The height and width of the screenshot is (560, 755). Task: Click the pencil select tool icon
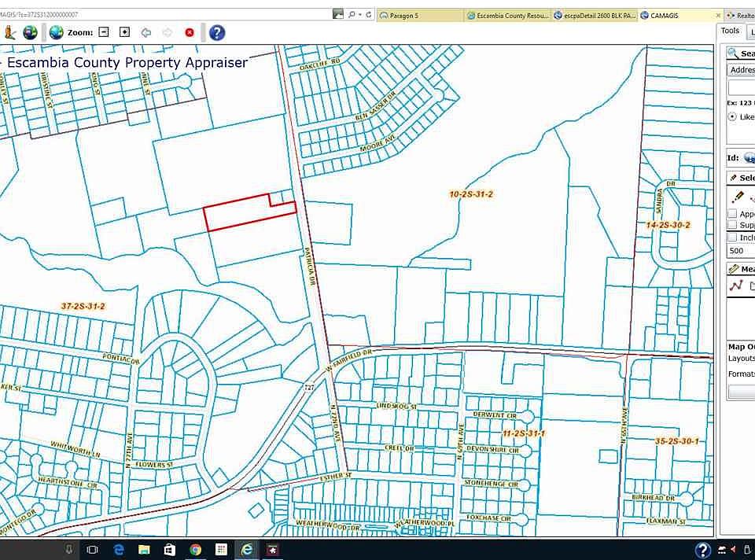[737, 197]
